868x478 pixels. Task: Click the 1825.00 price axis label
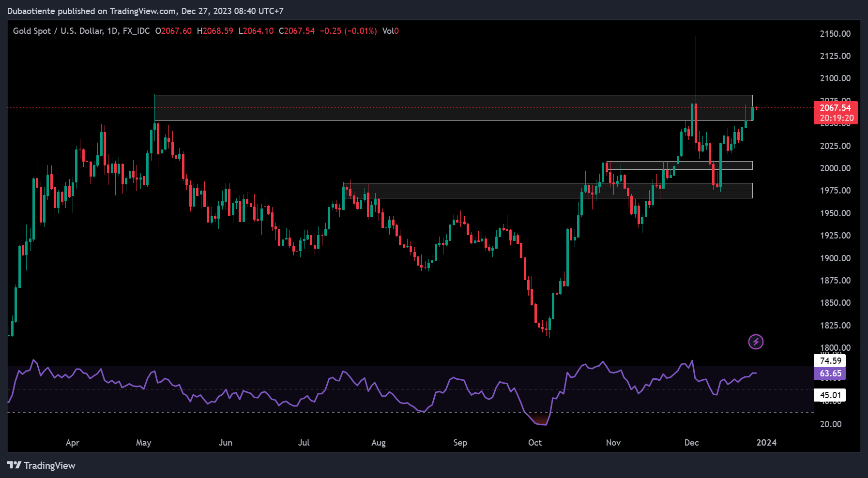[835, 326]
